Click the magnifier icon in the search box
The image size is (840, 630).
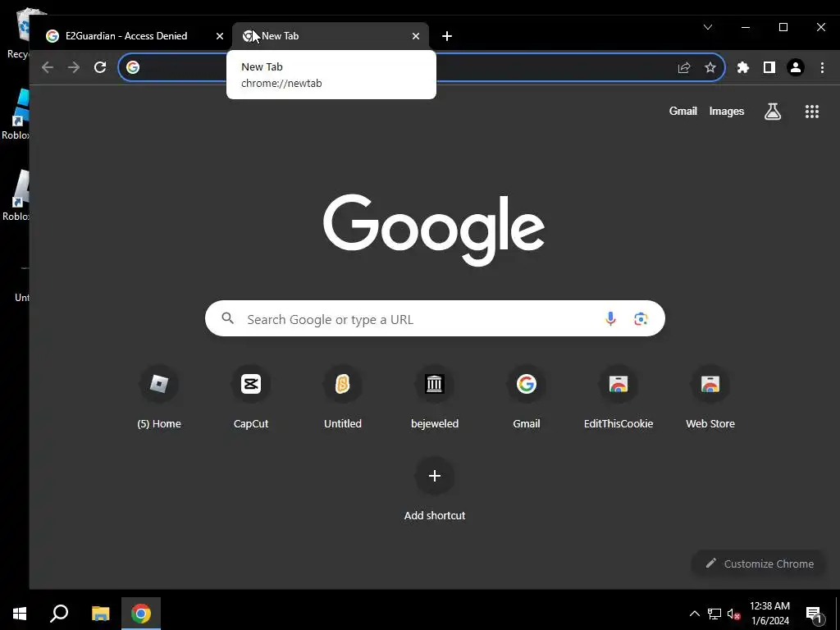(x=228, y=318)
